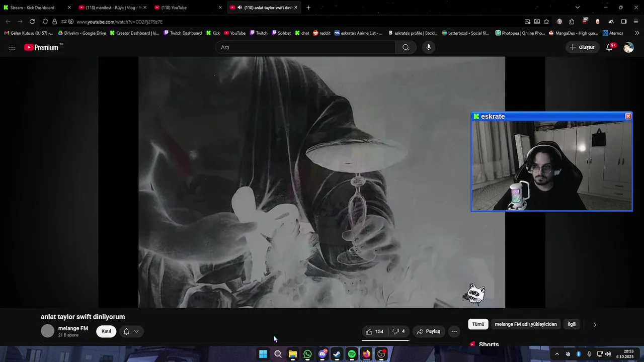
Task: Reload the page in browser toolbar
Action: [x=32, y=22]
